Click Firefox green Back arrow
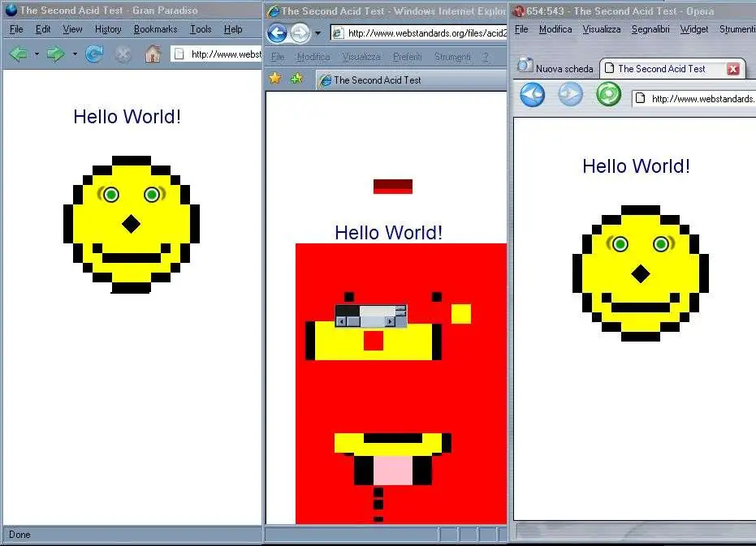 19,54
